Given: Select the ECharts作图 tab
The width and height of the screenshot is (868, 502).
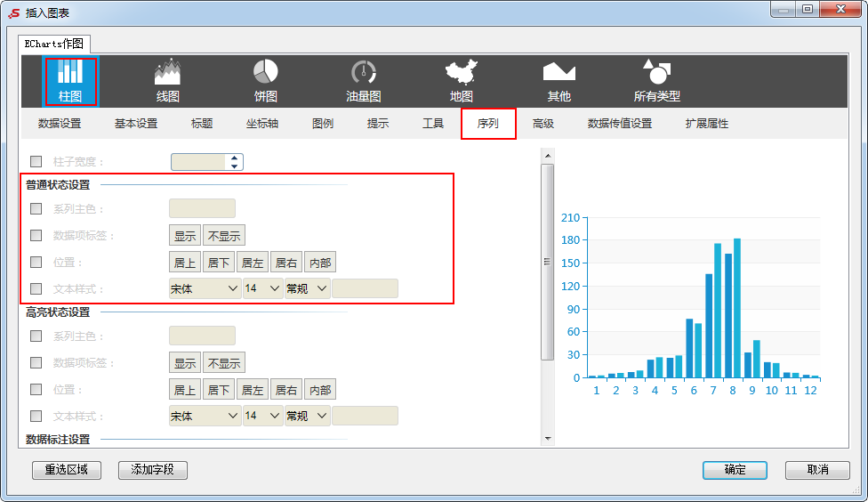Looking at the screenshot, I should 53,44.
